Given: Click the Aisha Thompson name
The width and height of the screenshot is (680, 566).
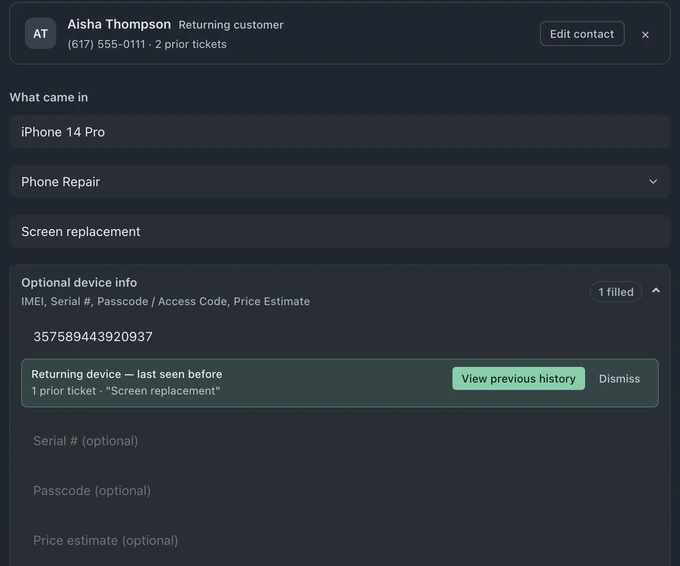Looking at the screenshot, I should [x=119, y=24].
